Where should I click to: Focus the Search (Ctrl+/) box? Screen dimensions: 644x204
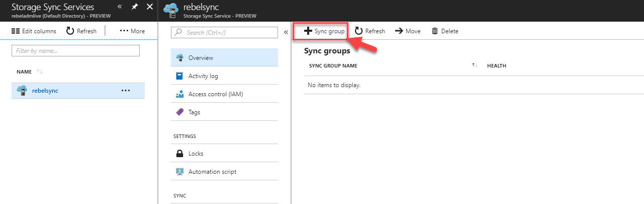[x=224, y=32]
